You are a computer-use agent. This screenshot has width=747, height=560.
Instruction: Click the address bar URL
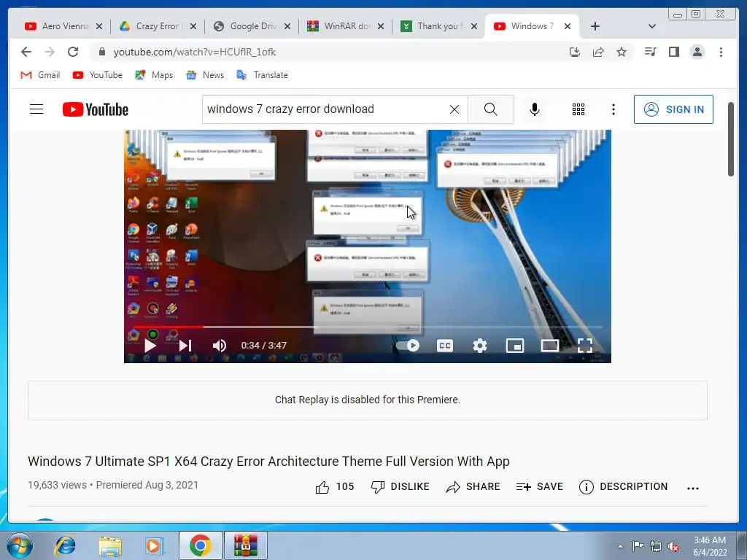pos(194,52)
